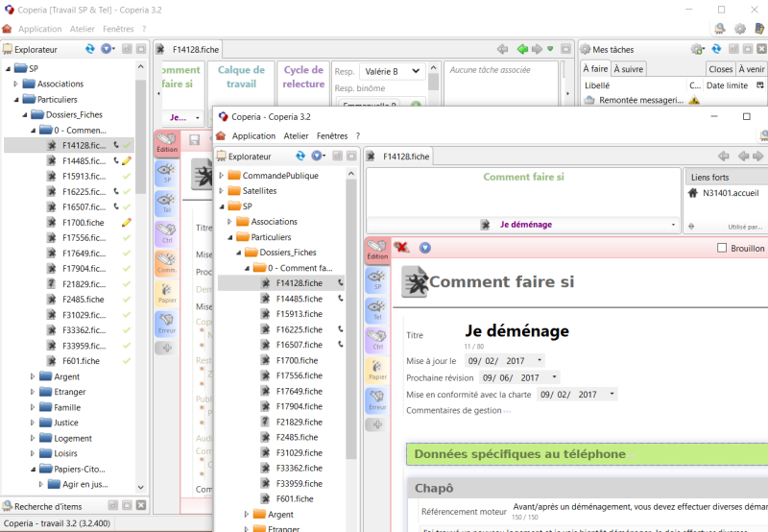
Task: Switch to the Closes tab
Action: click(721, 69)
